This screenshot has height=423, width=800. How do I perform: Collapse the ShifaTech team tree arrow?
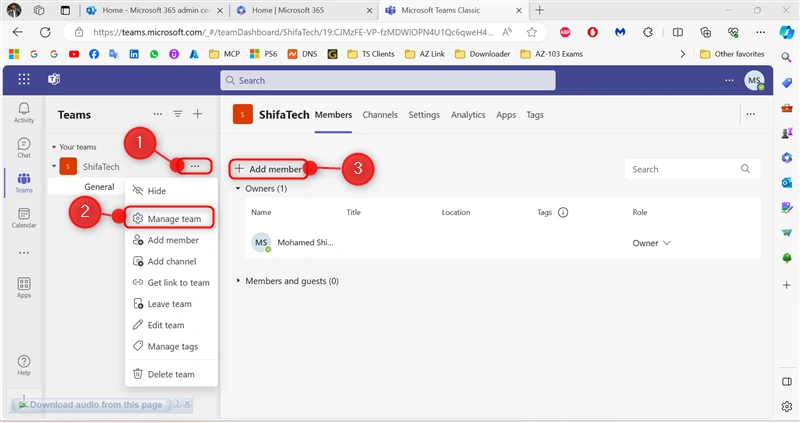54,166
